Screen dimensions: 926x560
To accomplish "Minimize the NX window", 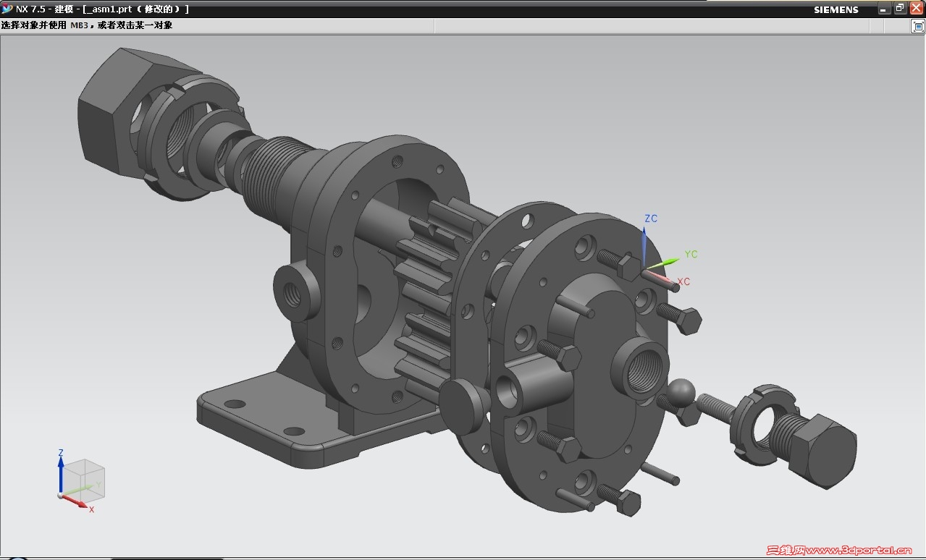I will [885, 8].
